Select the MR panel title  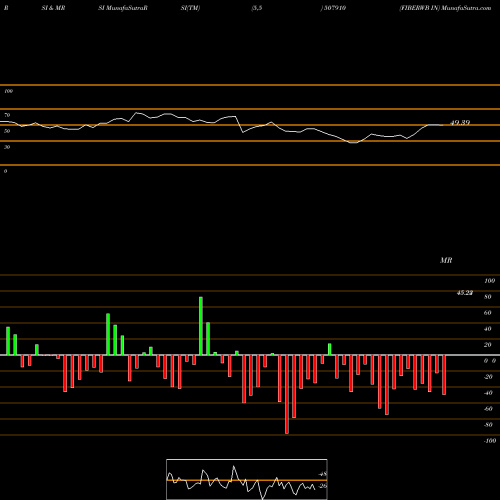click(x=446, y=260)
